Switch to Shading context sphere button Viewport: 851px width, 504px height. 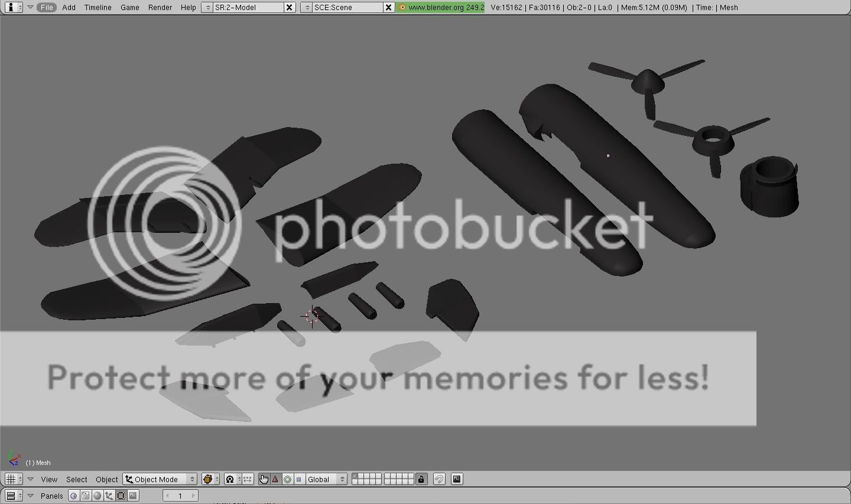pyautogui.click(x=98, y=496)
